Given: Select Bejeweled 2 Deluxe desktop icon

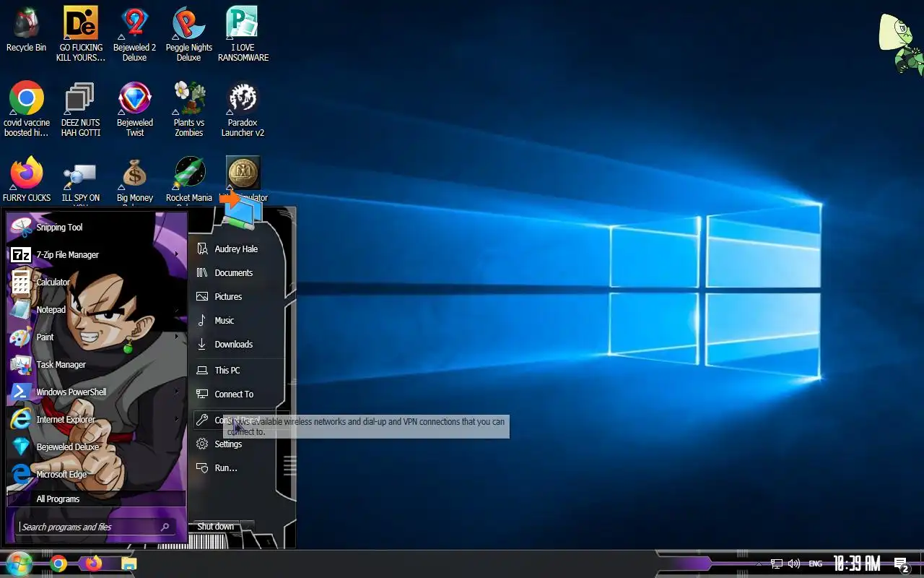Looking at the screenshot, I should 135,34.
